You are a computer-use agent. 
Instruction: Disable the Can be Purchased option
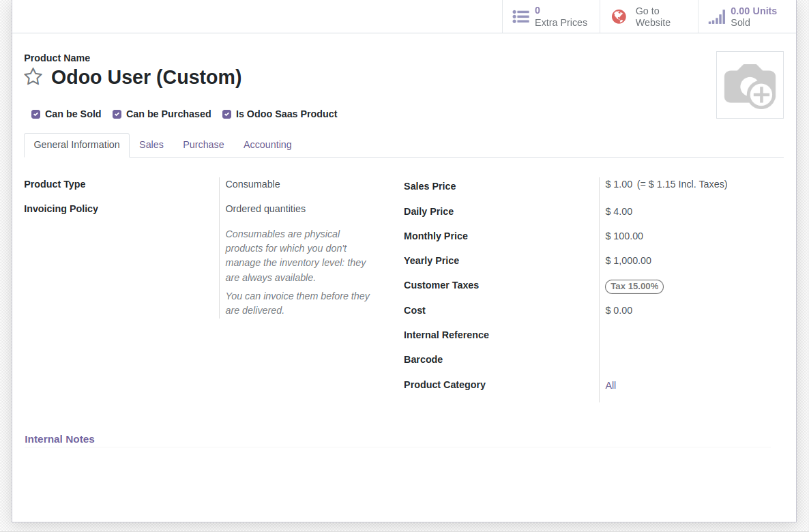pos(117,114)
